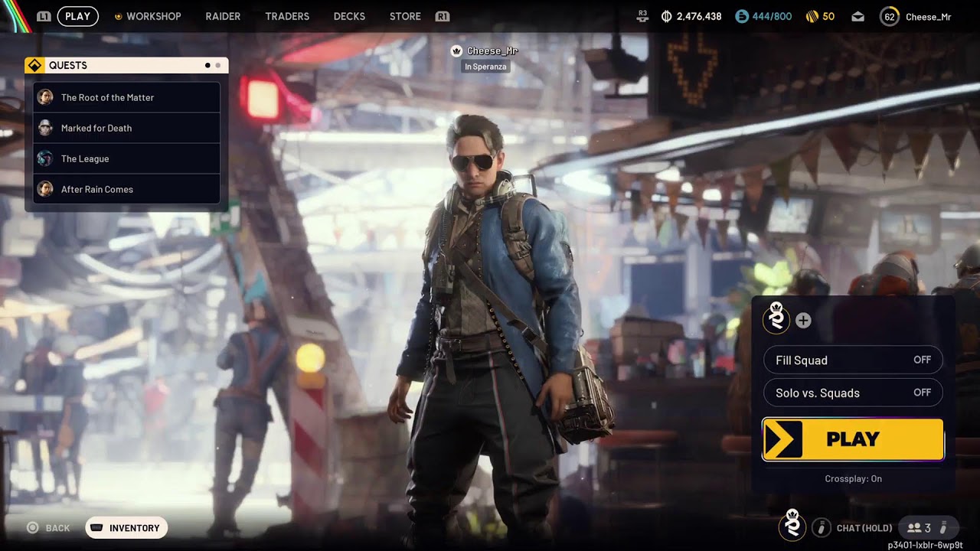Click the player avatar next to Chat
Screen dimensions: 980x551
coord(792,525)
